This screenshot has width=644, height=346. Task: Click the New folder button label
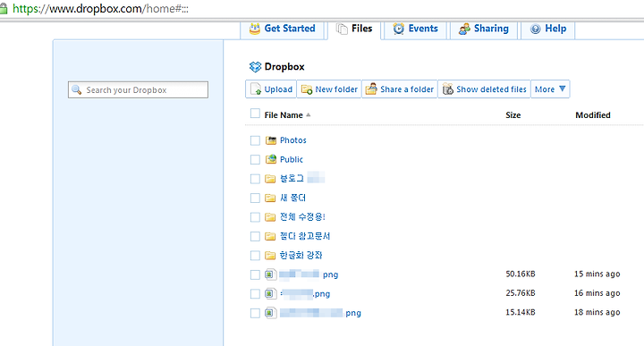pos(336,89)
